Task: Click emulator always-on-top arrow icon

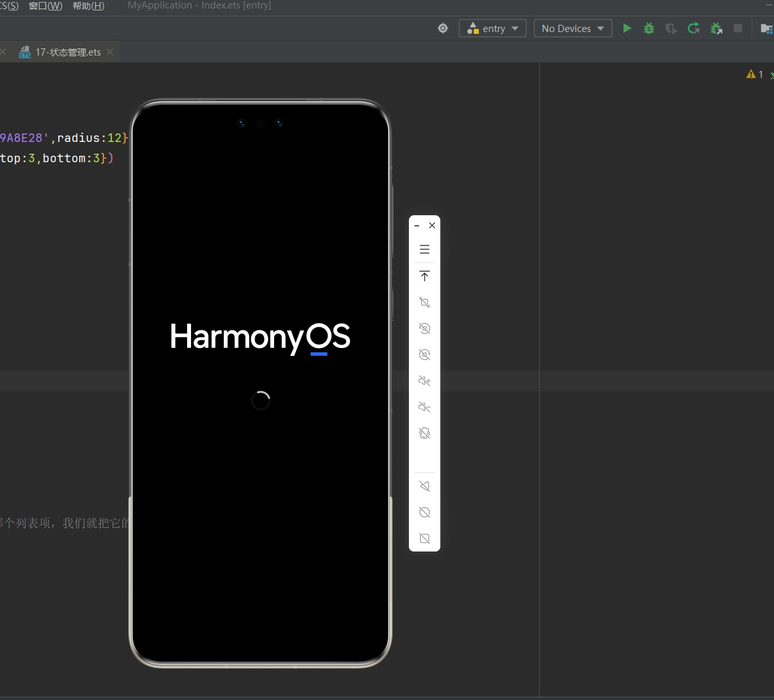Action: (425, 276)
